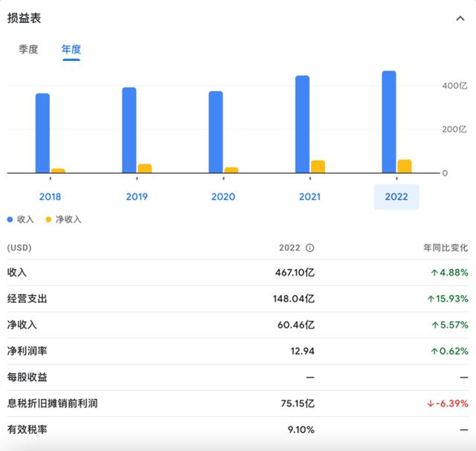
Task: Click the 息税折旧摊销前利润 row label
Action: 53,403
